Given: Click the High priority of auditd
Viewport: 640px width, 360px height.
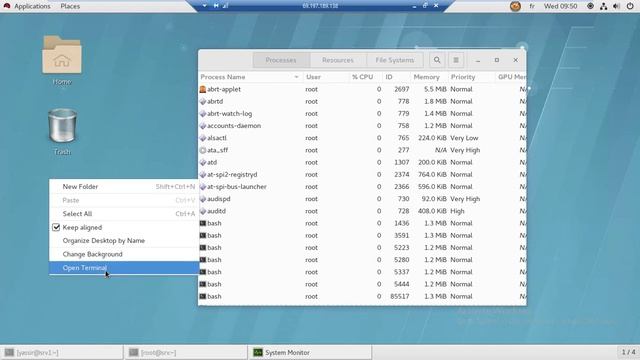Looking at the screenshot, I should point(457,211).
